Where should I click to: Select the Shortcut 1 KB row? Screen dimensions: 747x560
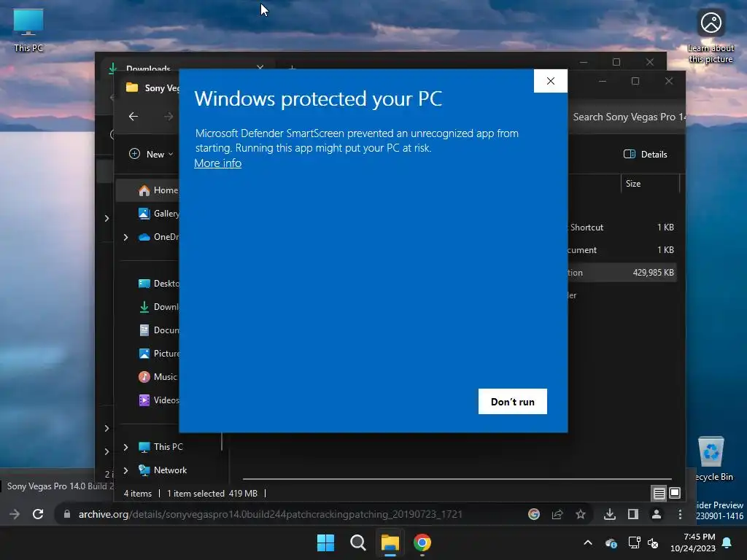(x=622, y=227)
